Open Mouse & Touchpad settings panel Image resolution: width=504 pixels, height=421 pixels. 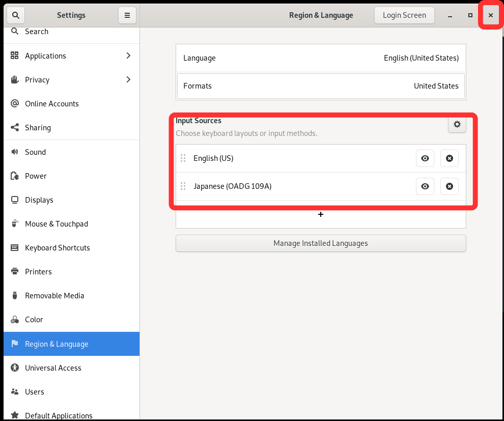tap(56, 224)
